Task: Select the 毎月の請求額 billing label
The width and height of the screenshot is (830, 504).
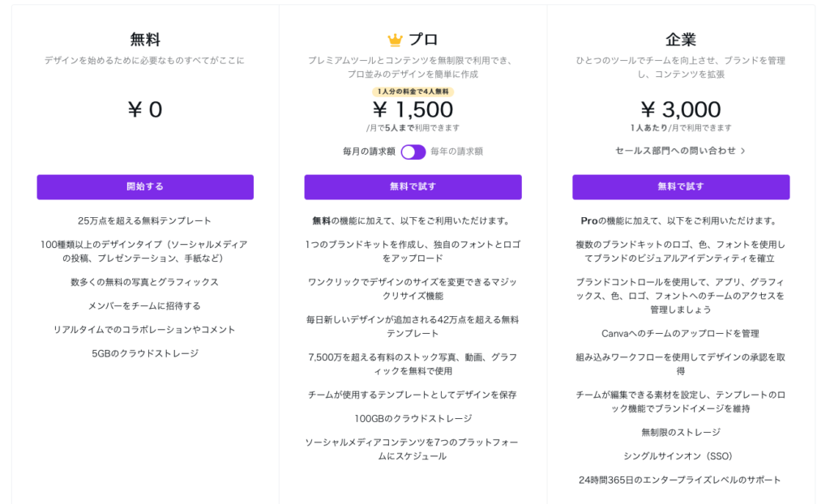Action: (369, 152)
